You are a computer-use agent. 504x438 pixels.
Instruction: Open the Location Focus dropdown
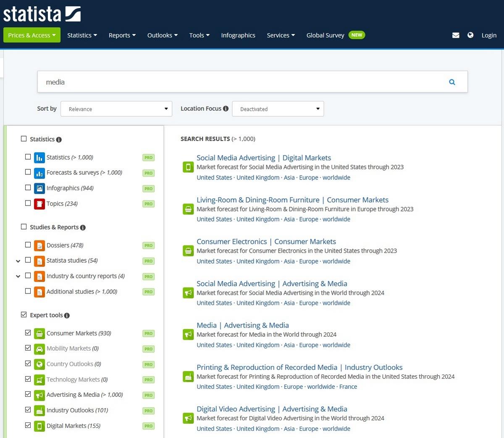(278, 109)
